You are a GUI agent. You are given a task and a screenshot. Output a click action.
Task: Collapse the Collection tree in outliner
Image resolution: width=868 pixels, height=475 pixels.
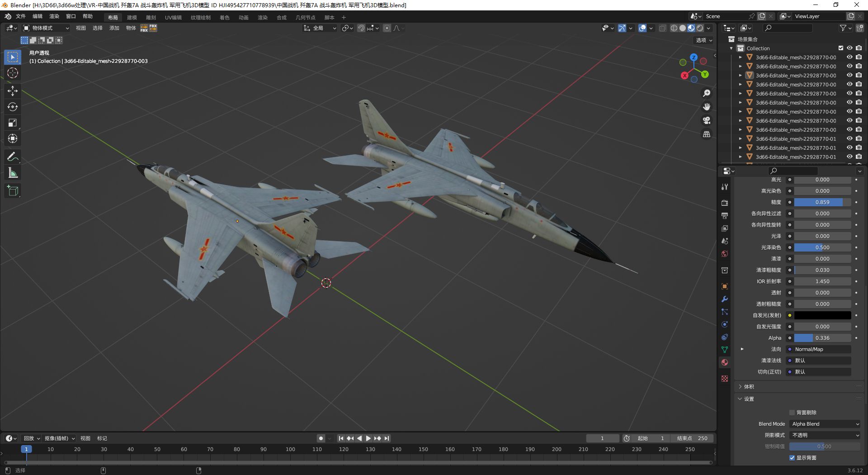[731, 48]
